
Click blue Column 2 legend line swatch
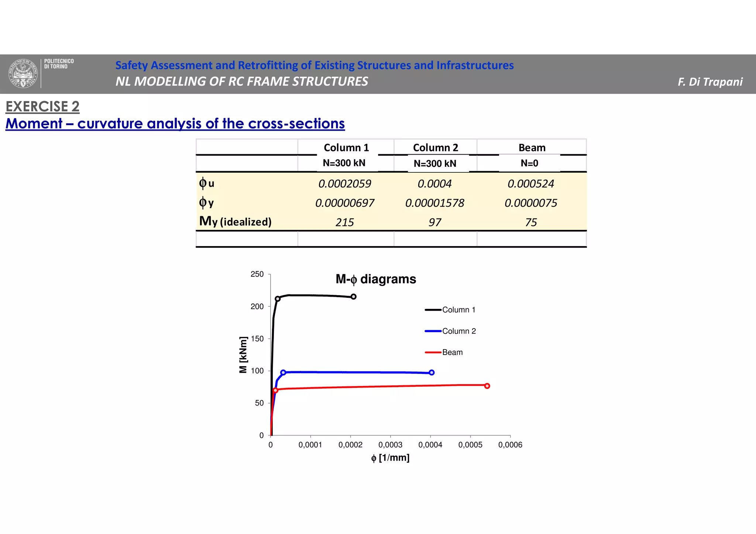[433, 331]
